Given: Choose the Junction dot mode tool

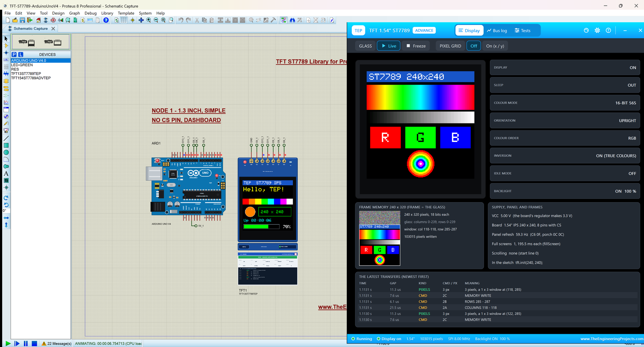Looking at the screenshot, I should pyautogui.click(x=6, y=53).
